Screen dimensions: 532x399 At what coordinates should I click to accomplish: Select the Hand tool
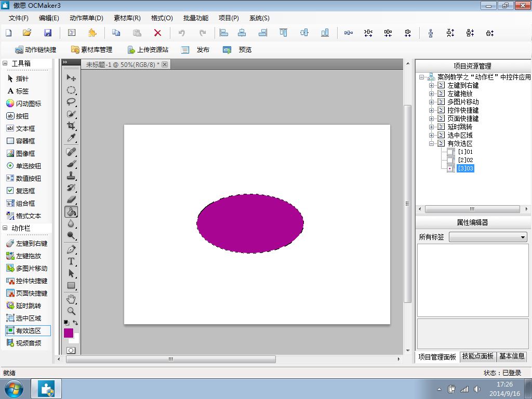[x=71, y=299]
